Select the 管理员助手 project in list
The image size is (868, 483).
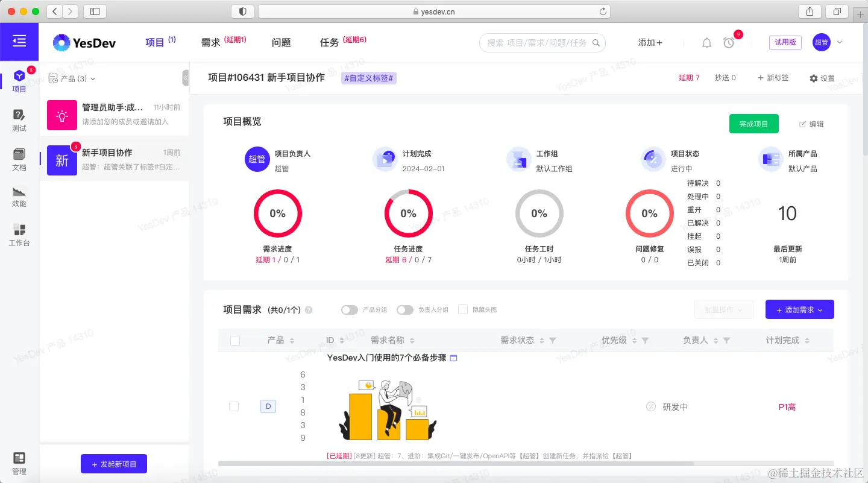point(114,115)
